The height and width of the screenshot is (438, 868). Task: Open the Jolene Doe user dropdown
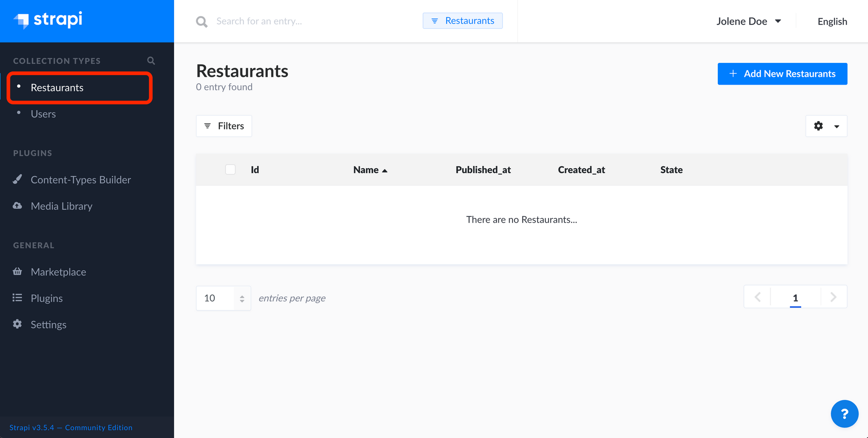749,21
